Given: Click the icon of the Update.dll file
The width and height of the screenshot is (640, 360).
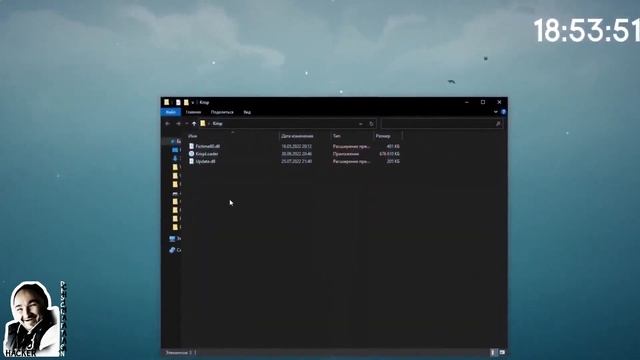Looking at the screenshot, I should pyautogui.click(x=191, y=162).
